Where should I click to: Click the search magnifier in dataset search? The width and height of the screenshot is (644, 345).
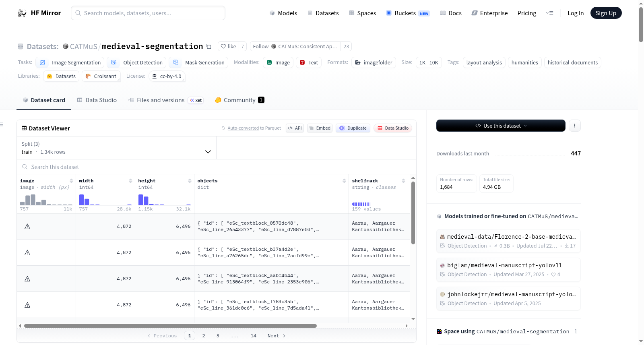25,167
